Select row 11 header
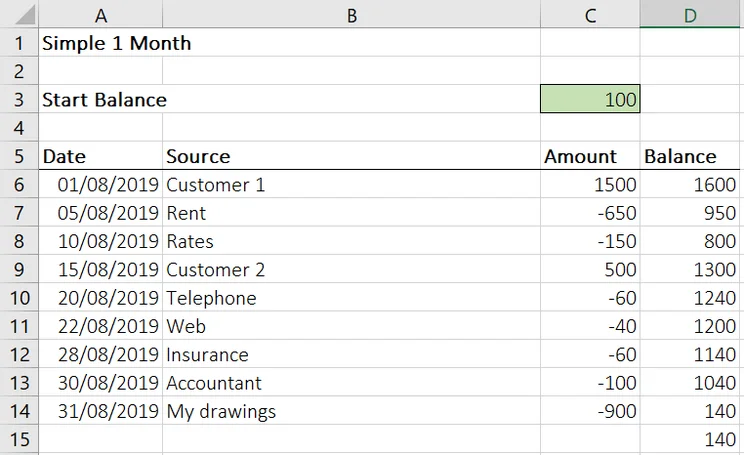Image resolution: width=744 pixels, height=455 pixels. pyautogui.click(x=19, y=325)
